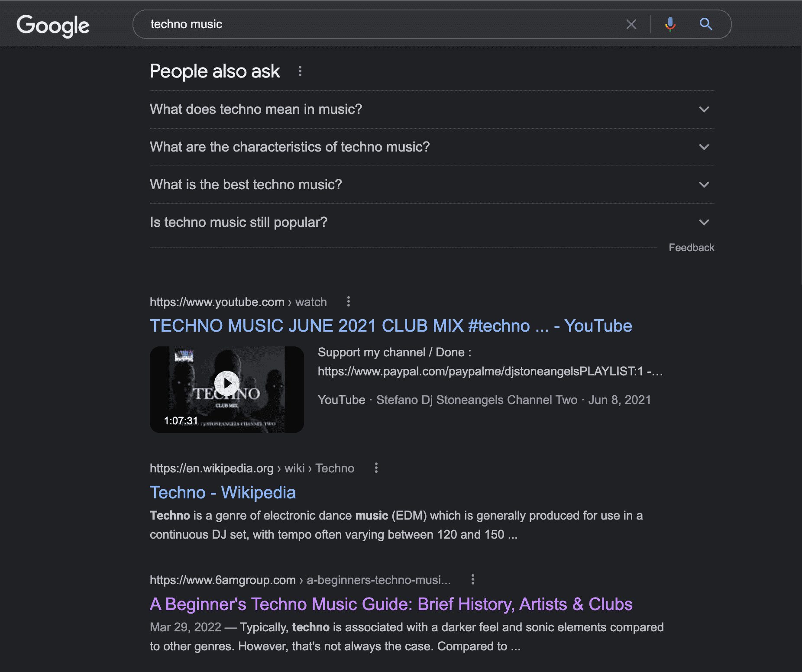Open options menu beside People also ask
The image size is (802, 672).
[x=300, y=71]
